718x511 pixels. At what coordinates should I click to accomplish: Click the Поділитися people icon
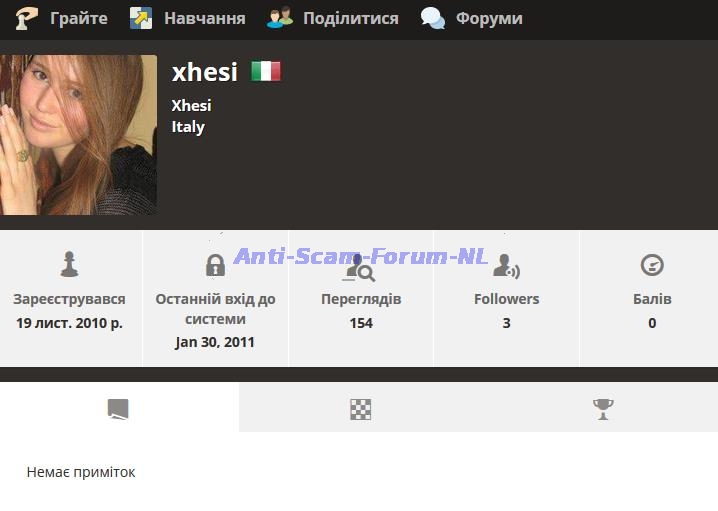click(x=279, y=18)
